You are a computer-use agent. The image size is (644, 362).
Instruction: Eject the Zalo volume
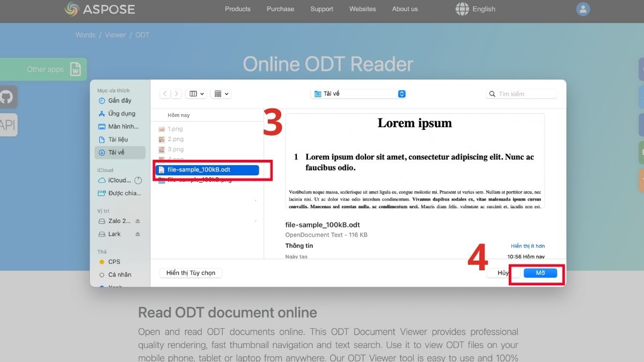137,221
